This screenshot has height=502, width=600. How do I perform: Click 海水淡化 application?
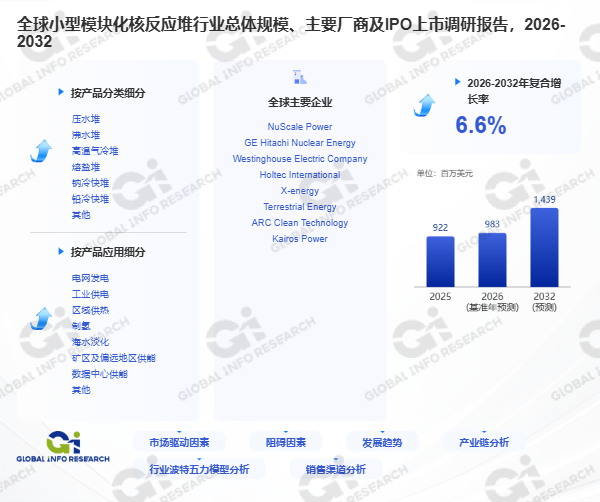pyautogui.click(x=90, y=342)
